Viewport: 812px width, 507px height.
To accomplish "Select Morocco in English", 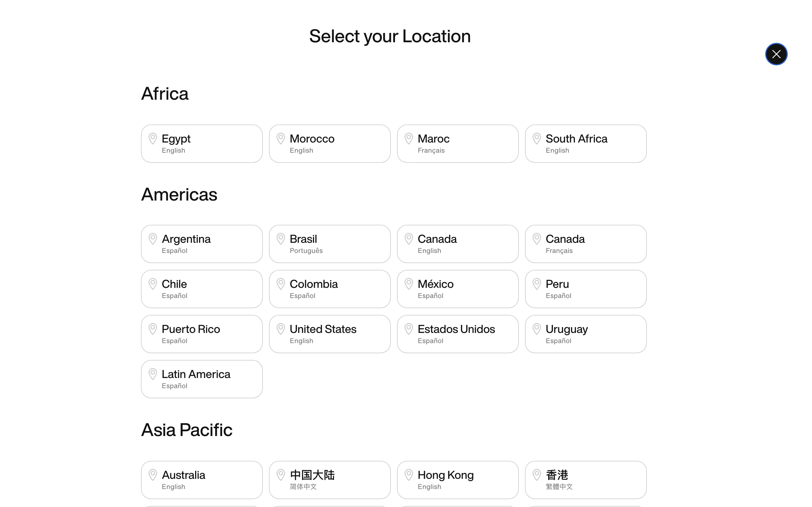I will coord(330,144).
